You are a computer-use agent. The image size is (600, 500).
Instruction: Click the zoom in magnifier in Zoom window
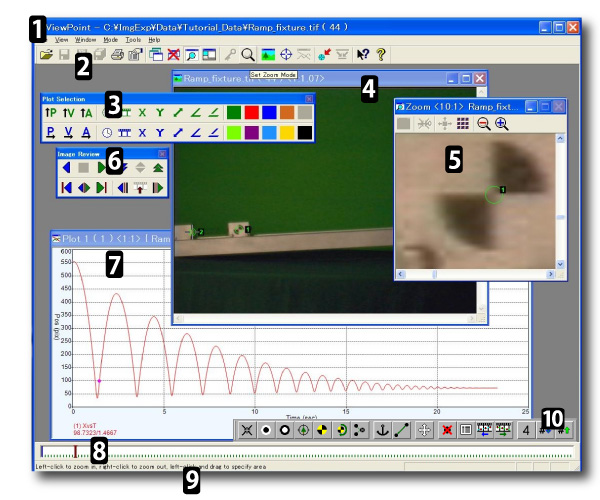click(501, 124)
